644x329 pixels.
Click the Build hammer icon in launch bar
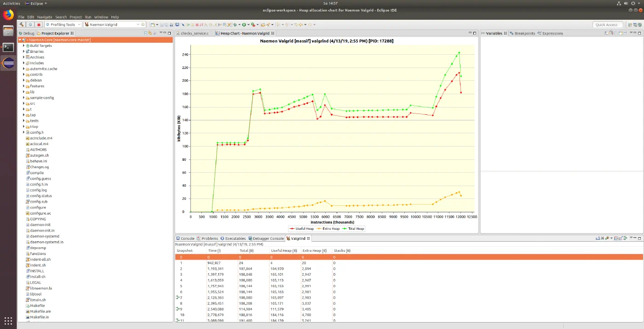click(22, 24)
